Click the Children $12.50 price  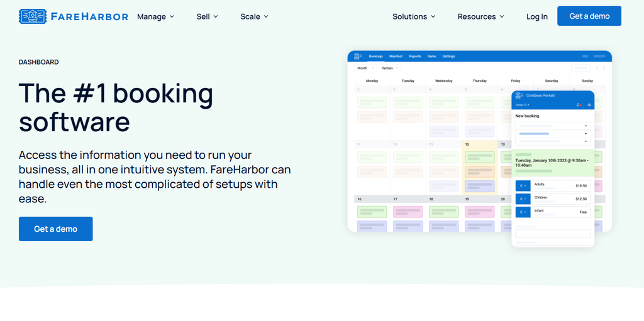click(x=581, y=199)
